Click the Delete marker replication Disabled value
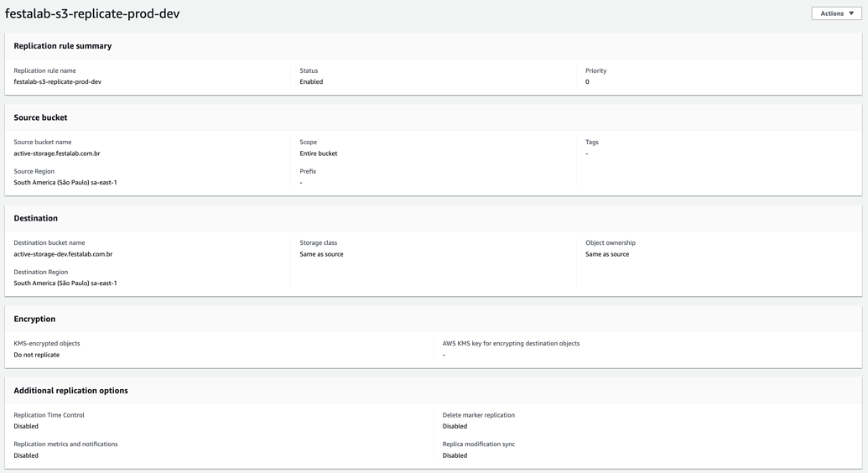 pyautogui.click(x=455, y=426)
